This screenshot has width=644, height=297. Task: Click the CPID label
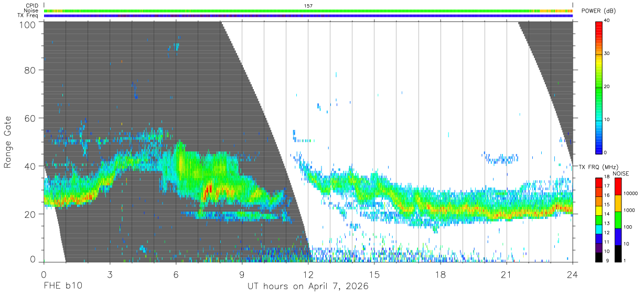31,6
